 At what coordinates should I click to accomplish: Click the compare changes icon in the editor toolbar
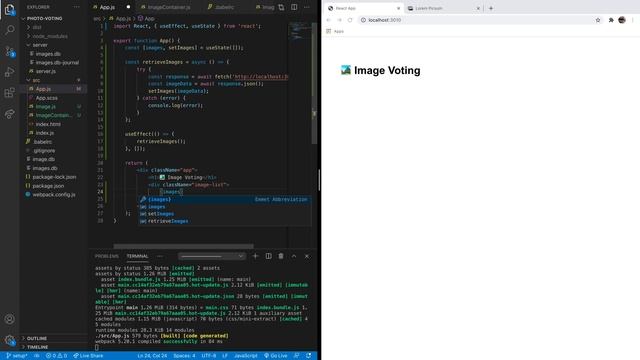[281, 7]
